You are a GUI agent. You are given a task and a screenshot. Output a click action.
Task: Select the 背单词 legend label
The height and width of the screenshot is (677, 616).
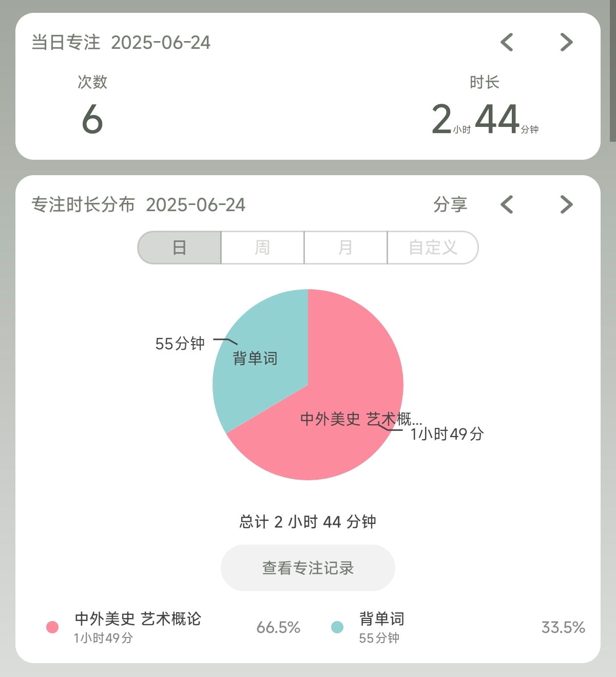coord(381,619)
